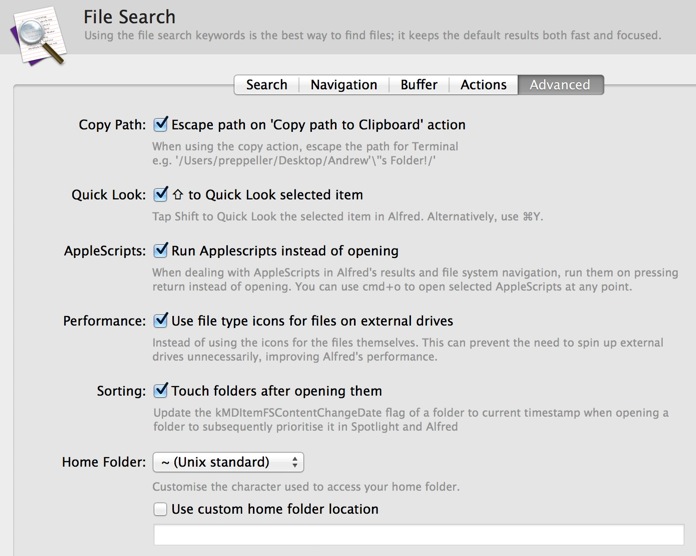696x556 pixels.
Task: Go to the Actions tab
Action: [x=483, y=84]
